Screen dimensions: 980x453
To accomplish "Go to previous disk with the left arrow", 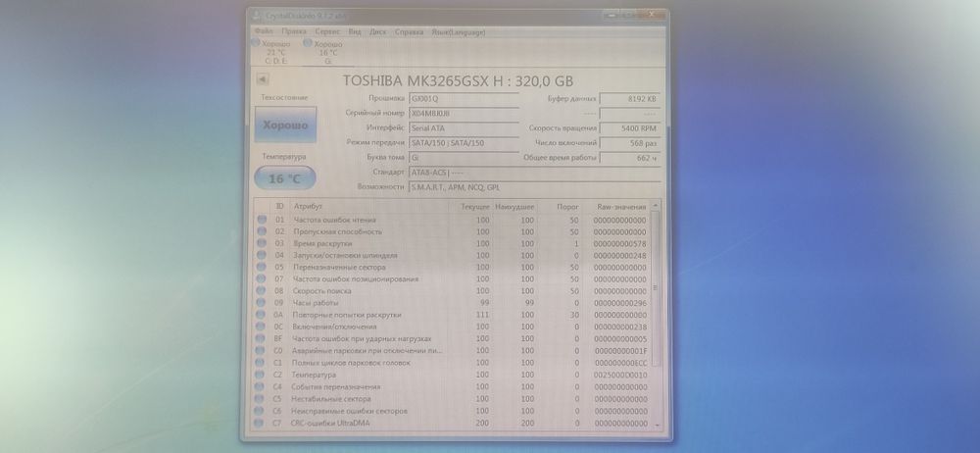I will [263, 79].
